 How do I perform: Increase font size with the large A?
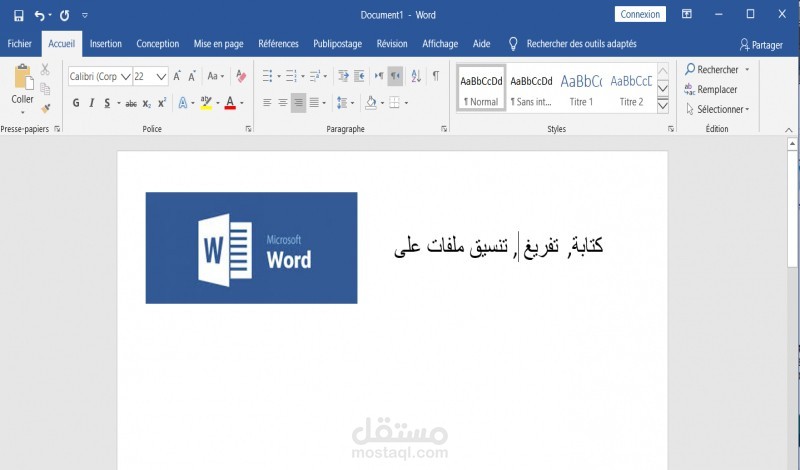(177, 76)
